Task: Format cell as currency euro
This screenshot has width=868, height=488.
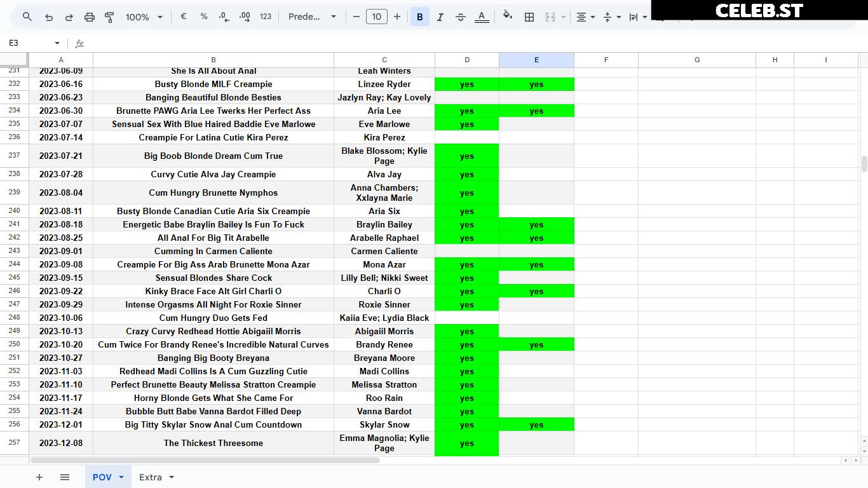Action: [x=184, y=17]
